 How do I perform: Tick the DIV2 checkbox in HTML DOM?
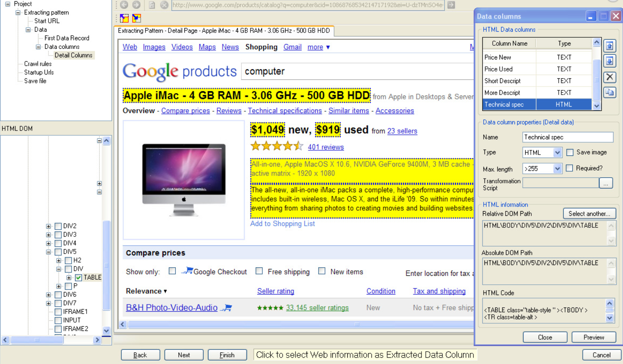[x=58, y=226]
